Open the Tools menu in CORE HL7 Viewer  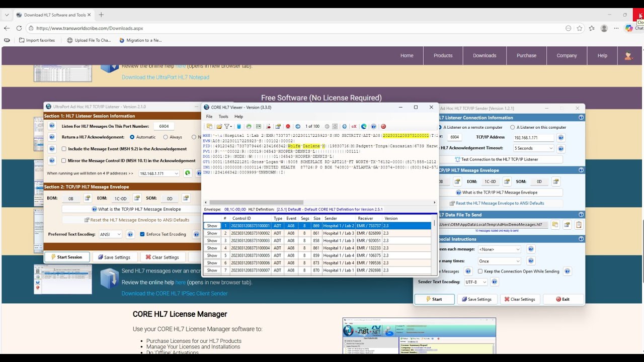pyautogui.click(x=223, y=117)
